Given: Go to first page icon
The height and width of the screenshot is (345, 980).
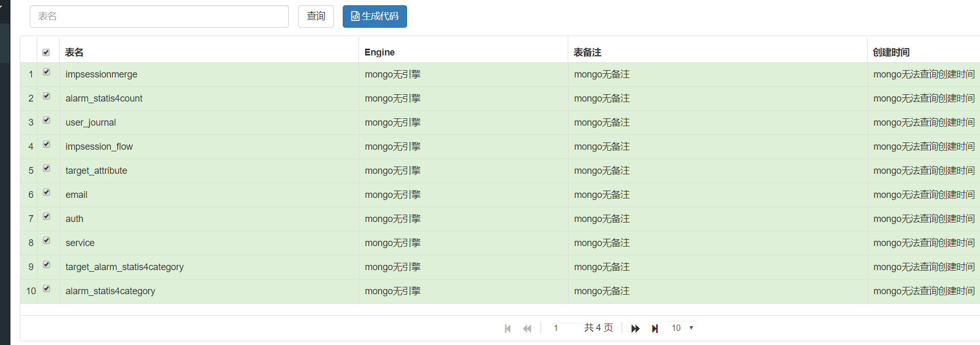Looking at the screenshot, I should tap(508, 328).
